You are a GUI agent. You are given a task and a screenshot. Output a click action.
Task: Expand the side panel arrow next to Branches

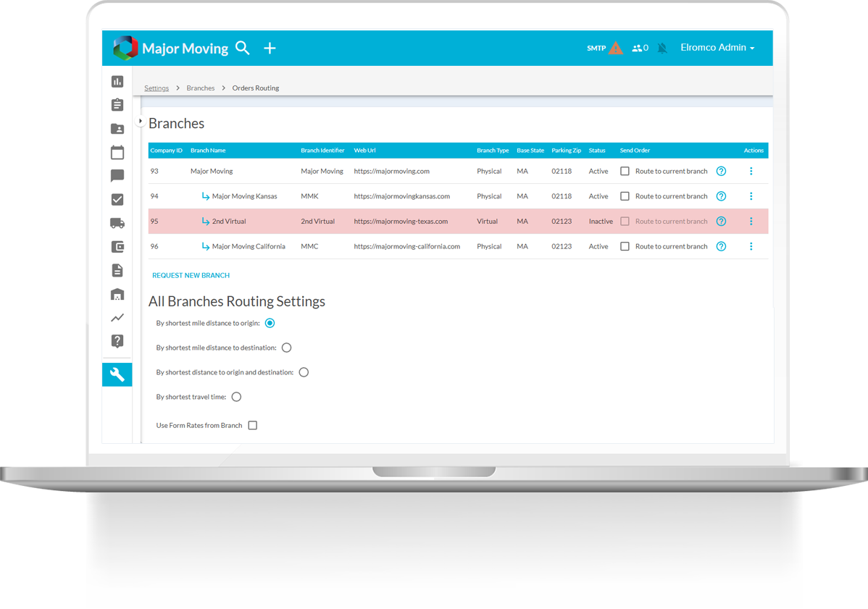pyautogui.click(x=141, y=122)
